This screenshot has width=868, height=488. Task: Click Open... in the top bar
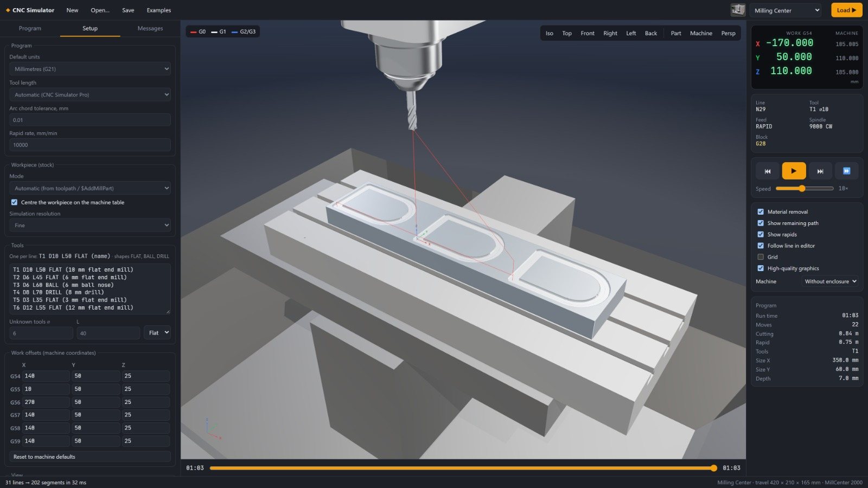point(100,10)
